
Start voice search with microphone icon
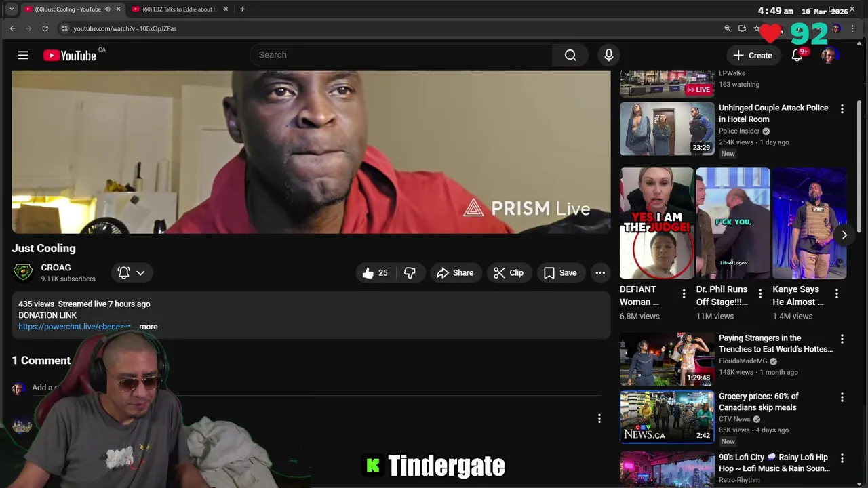[609, 55]
